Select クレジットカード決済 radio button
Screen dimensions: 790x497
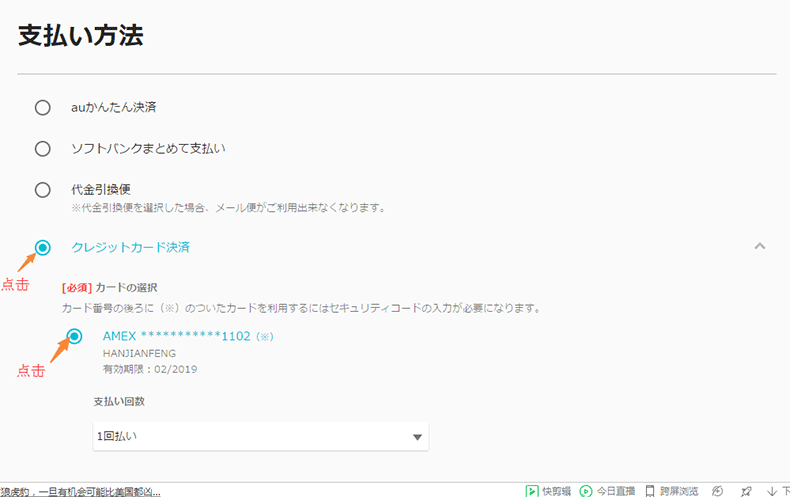coord(42,247)
